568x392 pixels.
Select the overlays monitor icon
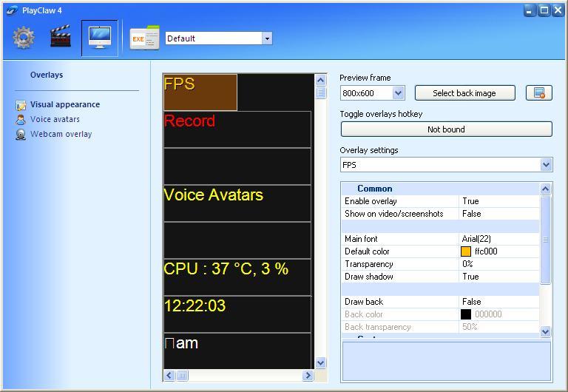coord(100,38)
